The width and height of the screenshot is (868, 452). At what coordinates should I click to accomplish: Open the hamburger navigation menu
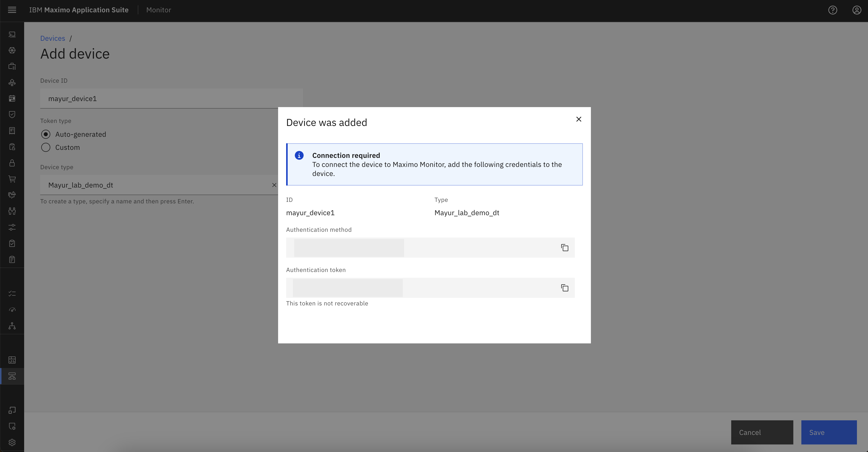(x=12, y=10)
